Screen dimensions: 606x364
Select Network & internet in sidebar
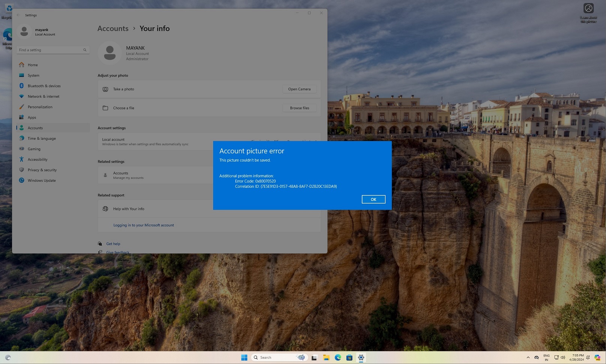point(53,96)
